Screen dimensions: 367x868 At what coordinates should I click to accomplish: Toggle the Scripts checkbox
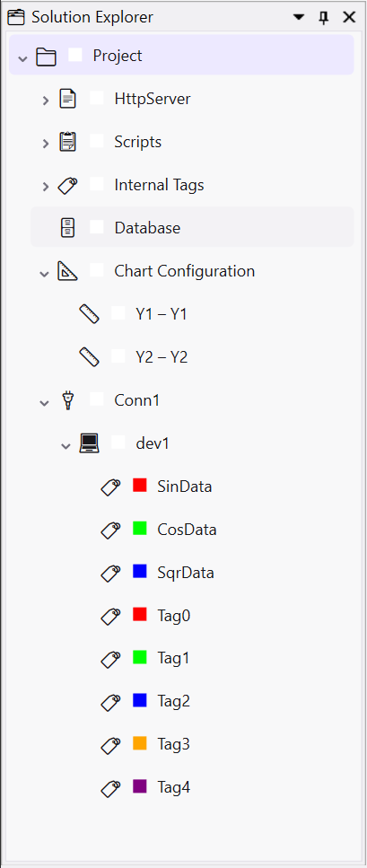pyautogui.click(x=97, y=141)
